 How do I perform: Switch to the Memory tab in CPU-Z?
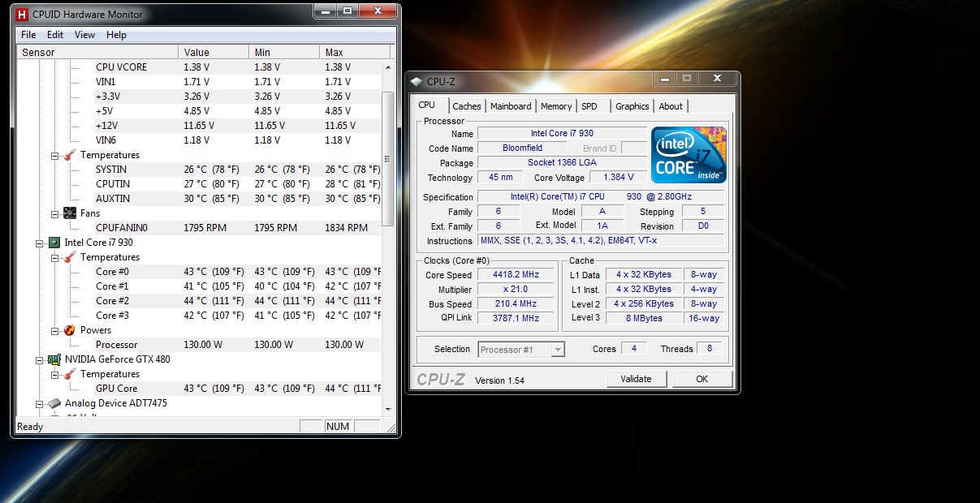556,106
